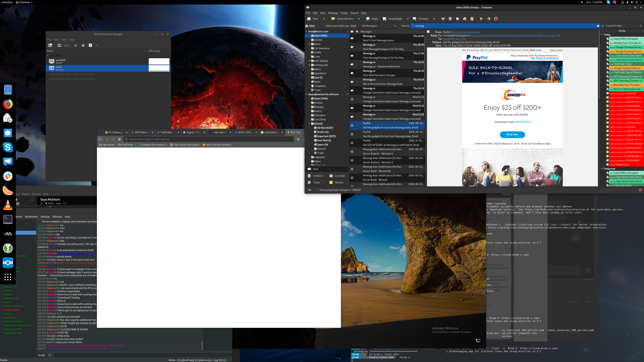Open the Send / Receive dropdown arrow

[359, 19]
